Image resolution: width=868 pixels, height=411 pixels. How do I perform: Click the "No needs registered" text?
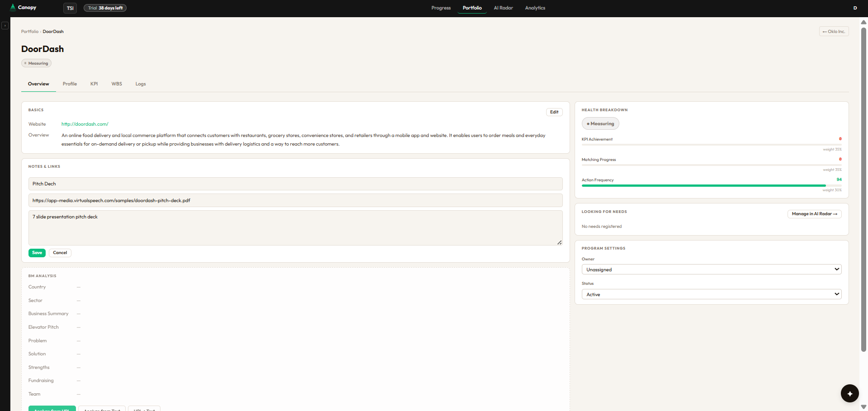pyautogui.click(x=602, y=227)
